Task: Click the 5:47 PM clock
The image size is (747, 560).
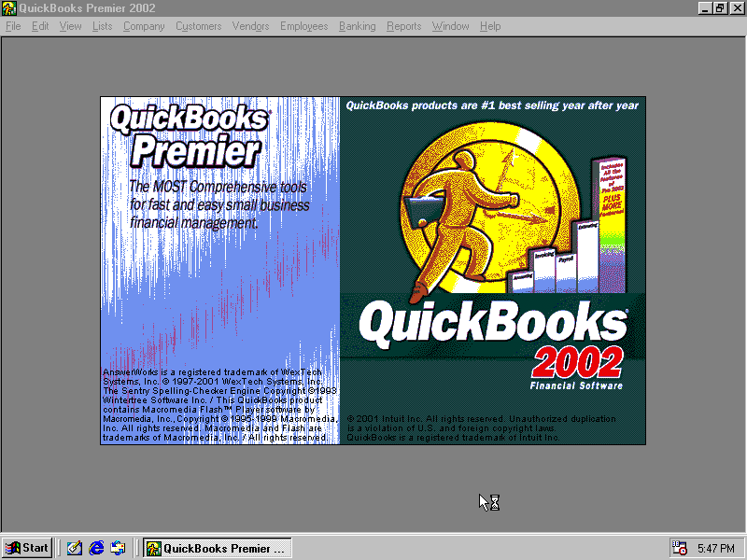Action: [716, 549]
